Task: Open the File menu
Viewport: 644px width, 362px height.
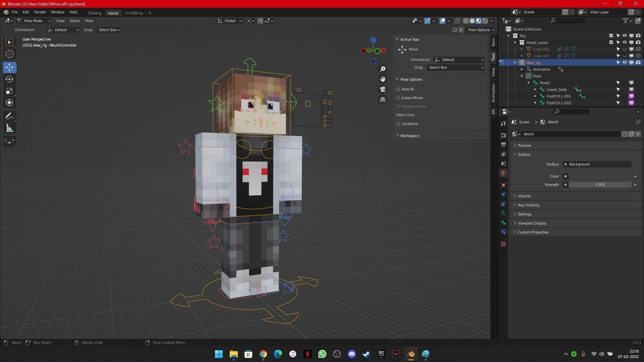Action: (x=15, y=12)
